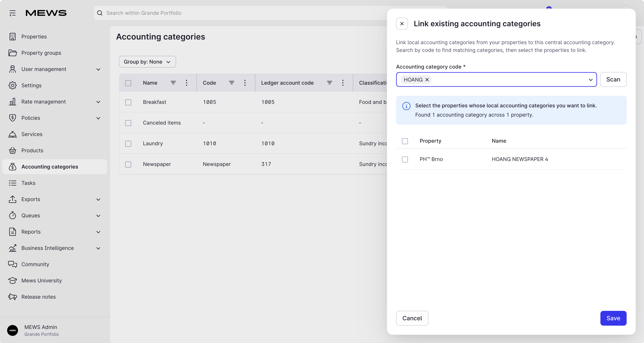Open the accounting category code dropdown arrow
Viewport: 644px width, 343px height.
pos(590,79)
